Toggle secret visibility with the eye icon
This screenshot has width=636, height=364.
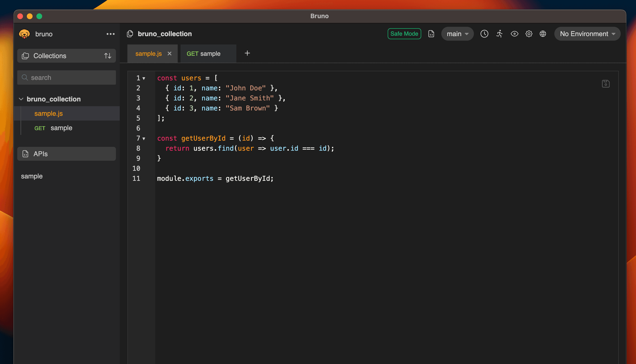pyautogui.click(x=514, y=34)
